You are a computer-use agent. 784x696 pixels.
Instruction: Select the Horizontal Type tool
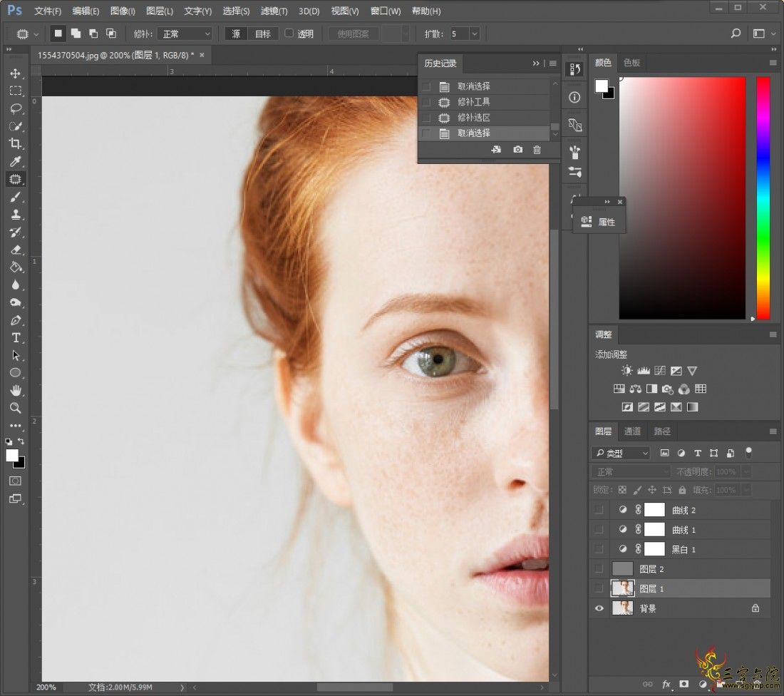16,338
